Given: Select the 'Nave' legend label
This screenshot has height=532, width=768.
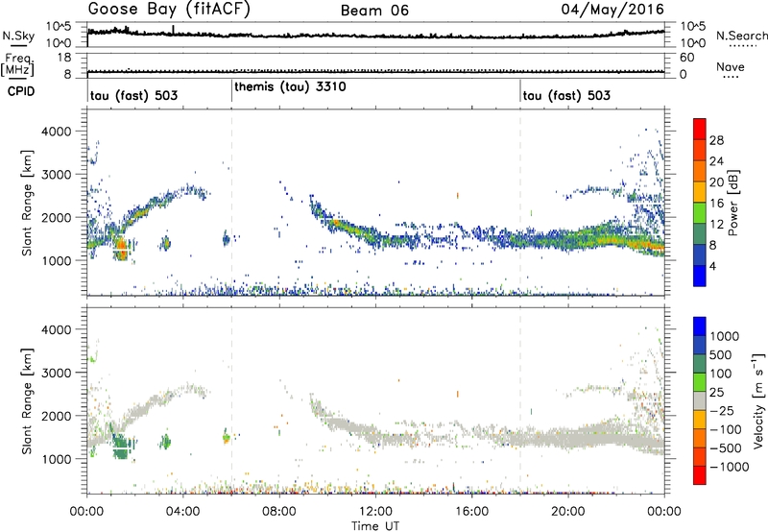Looking at the screenshot, I should point(731,66).
